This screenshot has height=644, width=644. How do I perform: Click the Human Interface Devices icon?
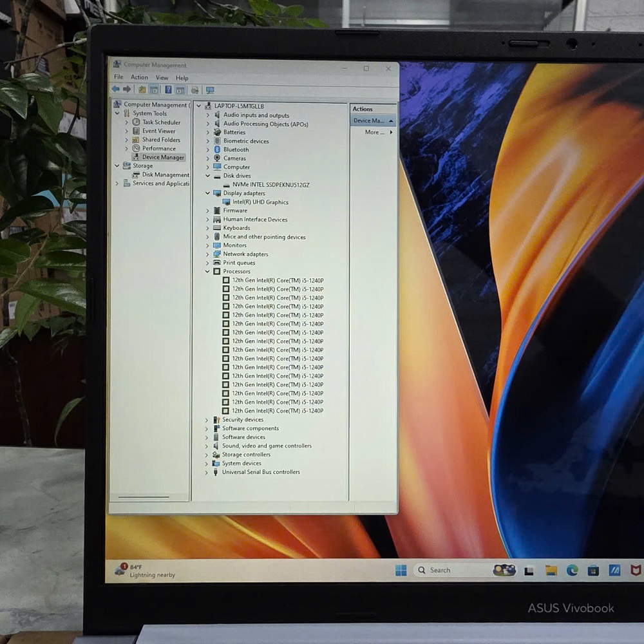(217, 220)
